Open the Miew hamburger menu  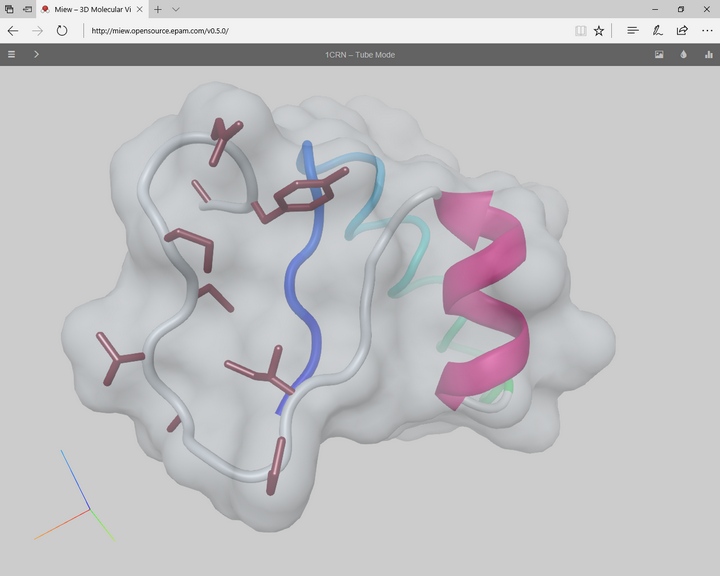12,54
